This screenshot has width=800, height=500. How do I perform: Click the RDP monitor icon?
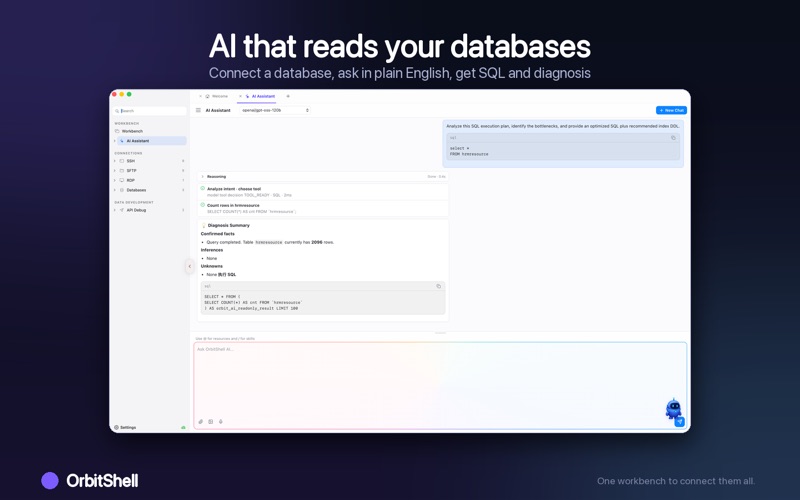tap(121, 180)
